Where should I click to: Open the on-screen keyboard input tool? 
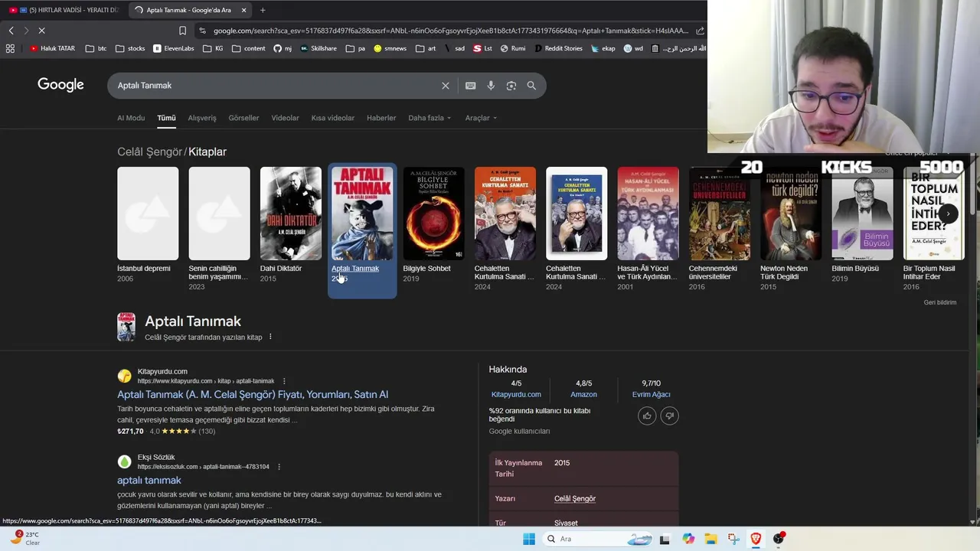470,86
